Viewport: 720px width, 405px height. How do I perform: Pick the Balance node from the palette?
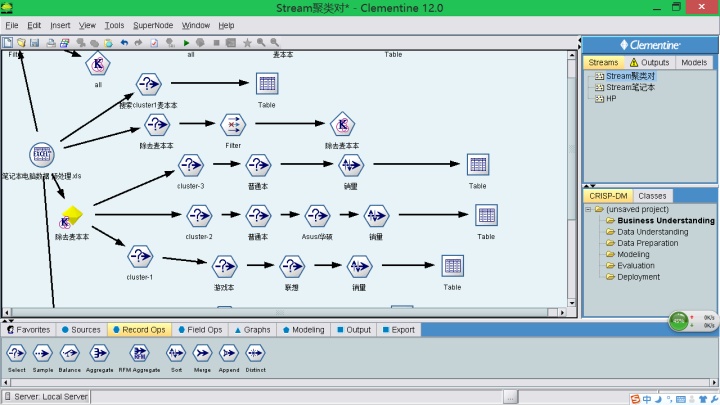coord(69,353)
